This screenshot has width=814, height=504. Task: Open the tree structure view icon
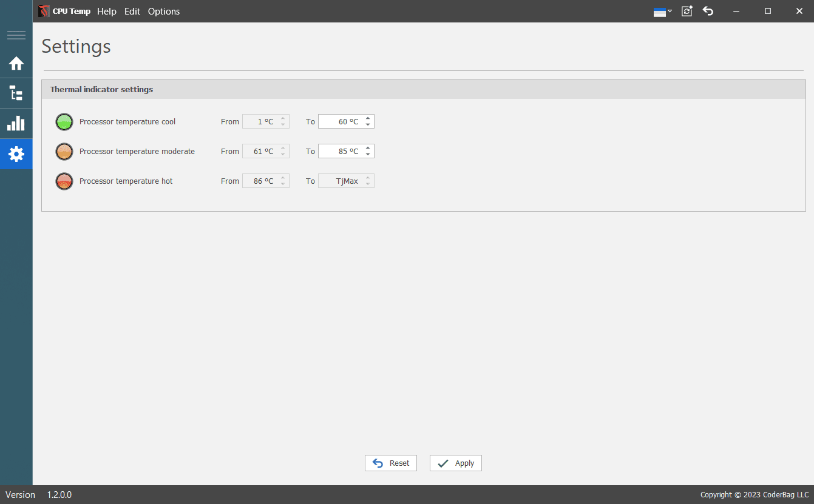tap(16, 93)
